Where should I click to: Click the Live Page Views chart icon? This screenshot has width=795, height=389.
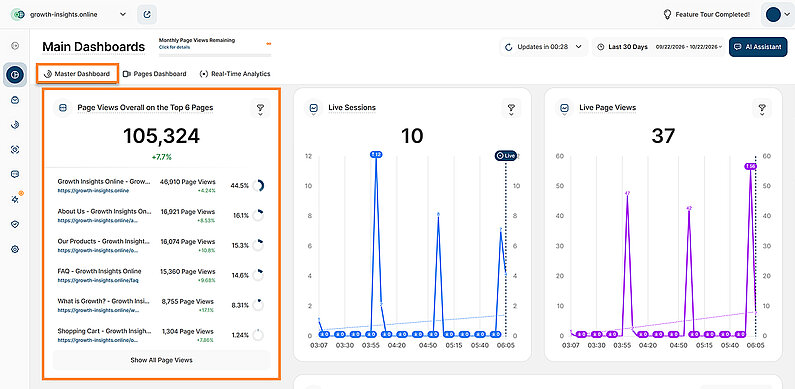coord(564,108)
